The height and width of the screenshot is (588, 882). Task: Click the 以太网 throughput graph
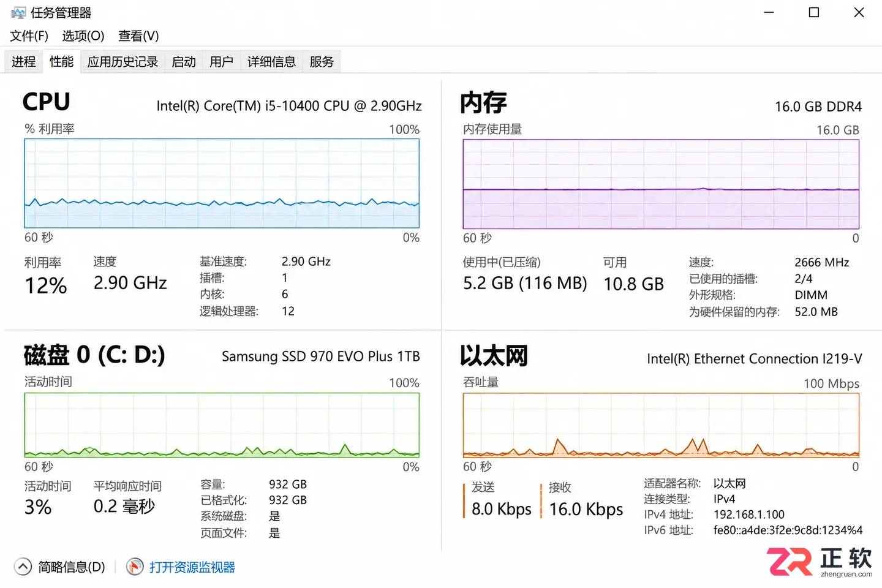[x=661, y=425]
